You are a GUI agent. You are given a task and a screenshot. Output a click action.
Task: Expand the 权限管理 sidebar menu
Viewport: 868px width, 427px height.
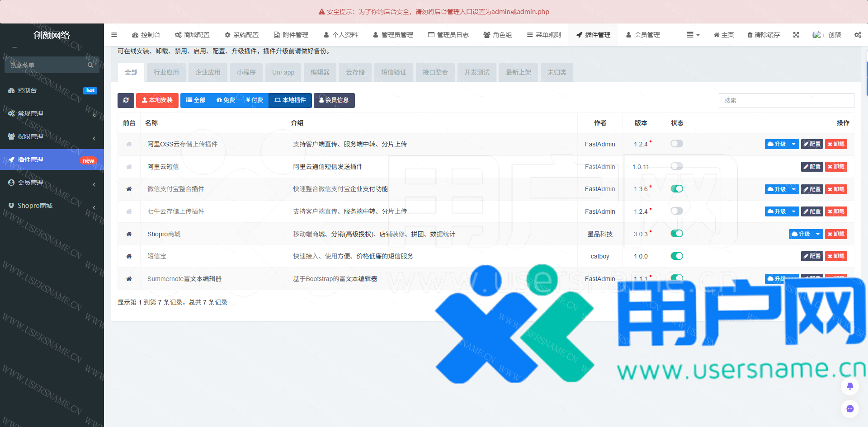(x=52, y=136)
